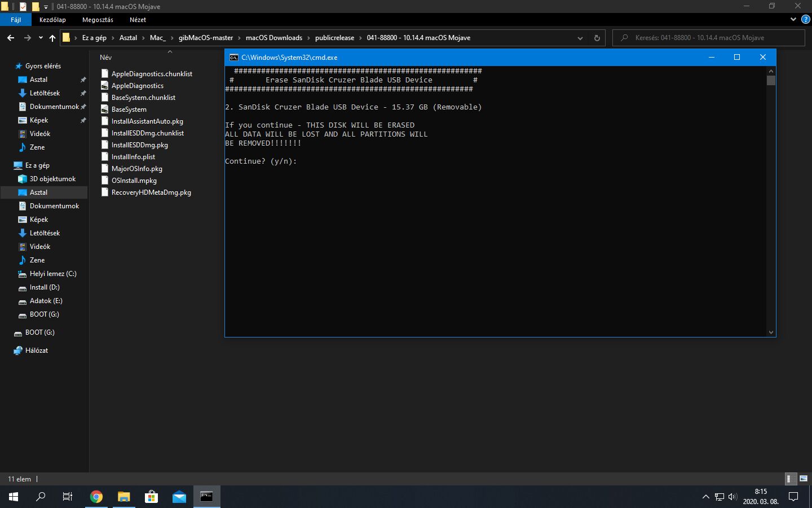Switch to large icons view layout
Viewport: 812px width, 508px height.
[804, 479]
